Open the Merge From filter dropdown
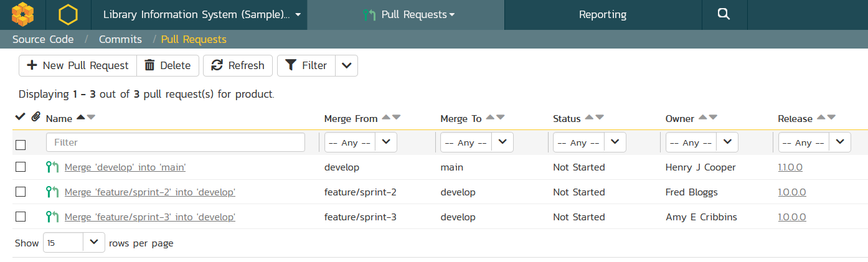The width and height of the screenshot is (868, 262). coord(362,143)
